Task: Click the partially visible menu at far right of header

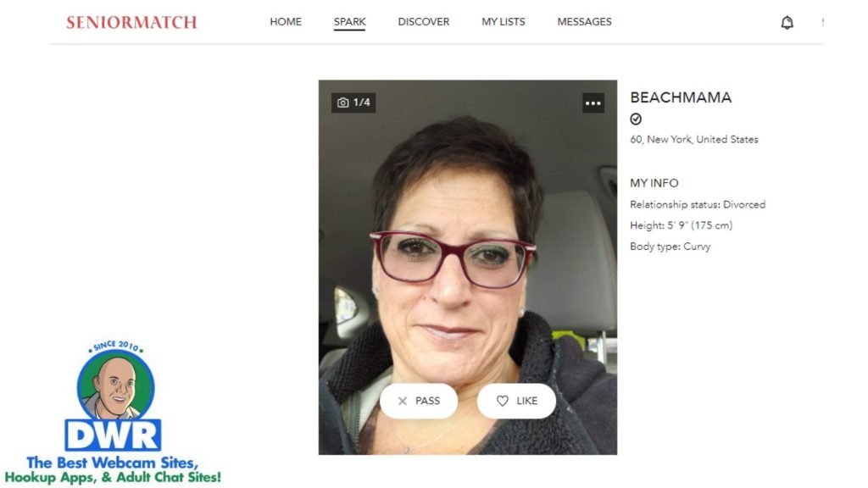Action: coord(822,22)
